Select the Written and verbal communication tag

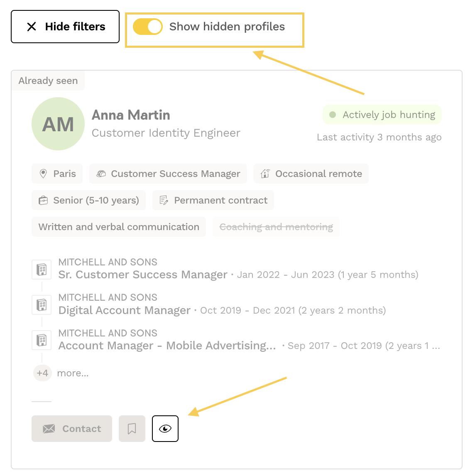[x=119, y=227]
